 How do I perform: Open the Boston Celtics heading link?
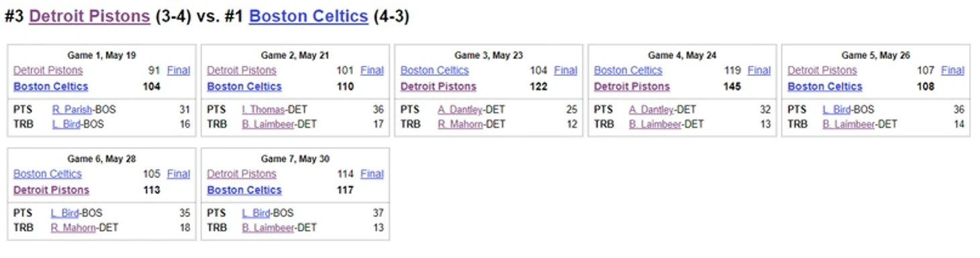click(308, 17)
